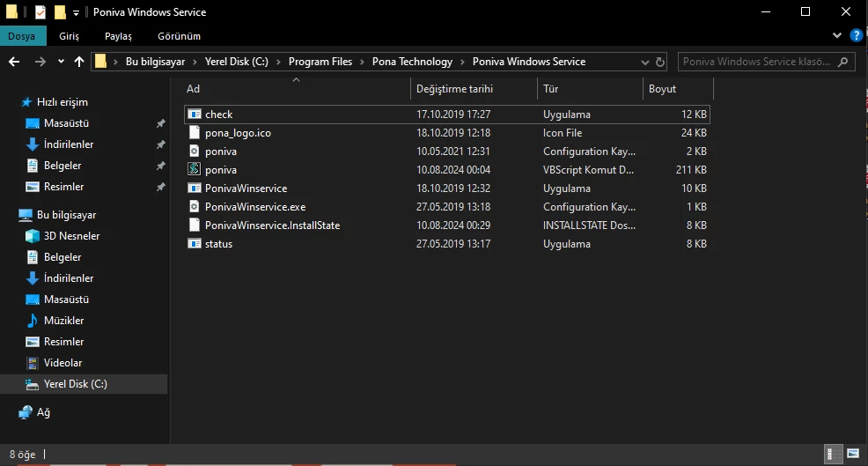Open the Görünüm ribbon tab
The image size is (868, 466).
point(179,36)
